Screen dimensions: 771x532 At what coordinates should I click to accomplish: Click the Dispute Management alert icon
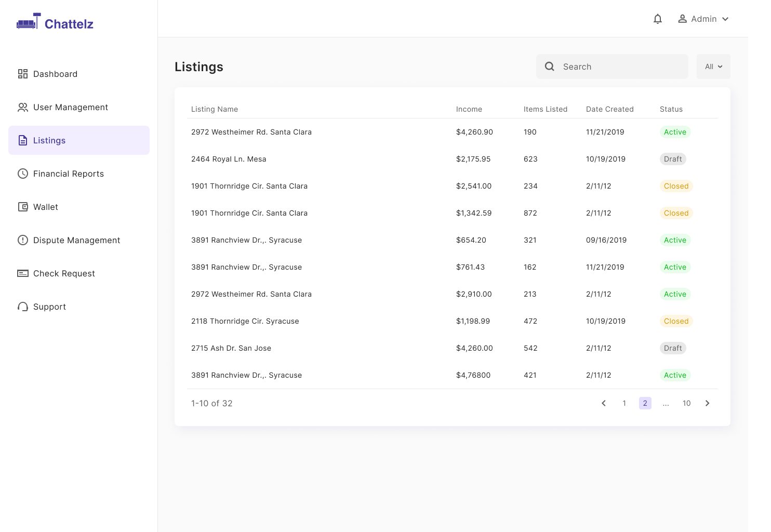tap(23, 240)
